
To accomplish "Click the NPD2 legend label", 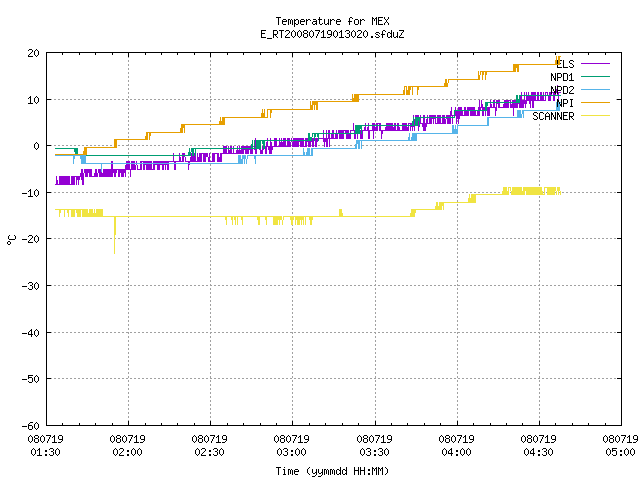I will (562, 90).
